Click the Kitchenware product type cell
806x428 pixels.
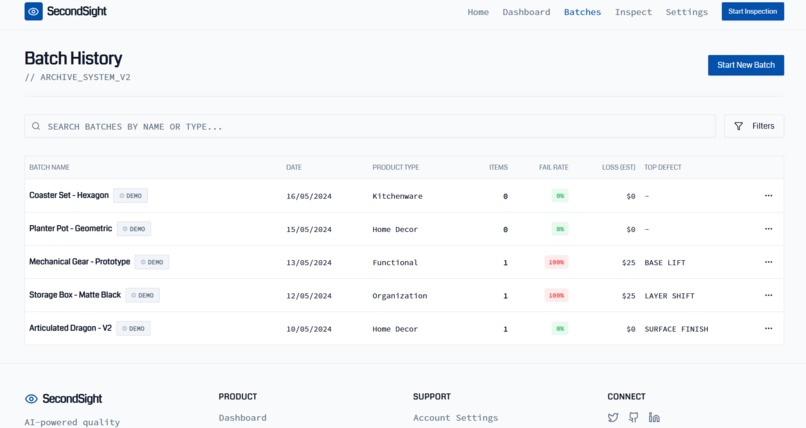[397, 196]
